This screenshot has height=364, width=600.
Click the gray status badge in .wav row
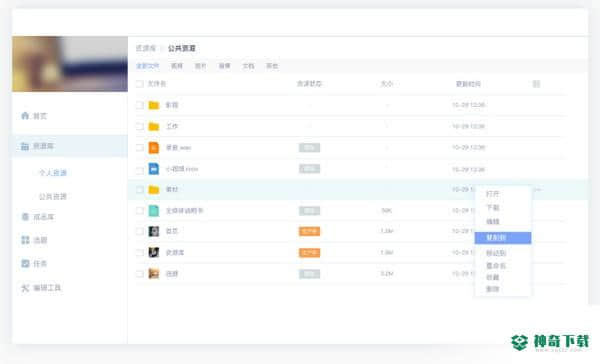(x=309, y=147)
